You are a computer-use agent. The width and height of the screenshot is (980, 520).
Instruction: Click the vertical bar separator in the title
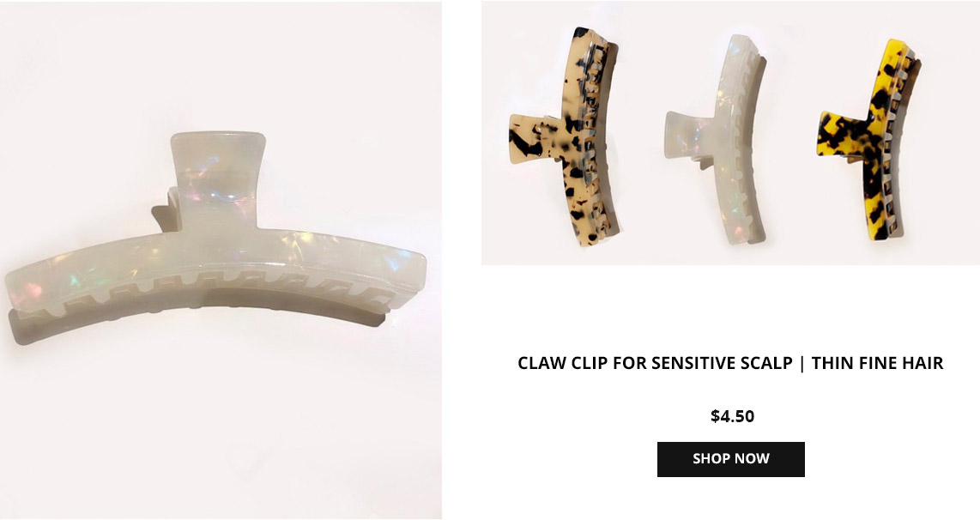pyautogui.click(x=802, y=363)
